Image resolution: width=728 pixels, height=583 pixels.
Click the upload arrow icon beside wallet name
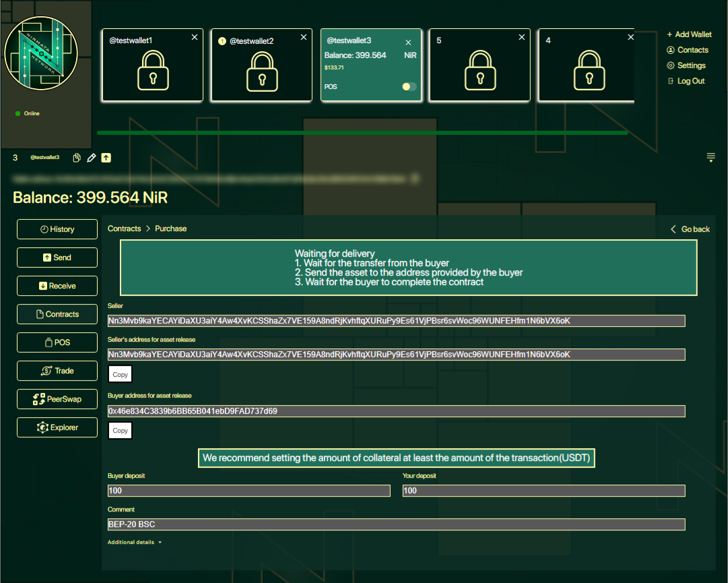click(106, 158)
